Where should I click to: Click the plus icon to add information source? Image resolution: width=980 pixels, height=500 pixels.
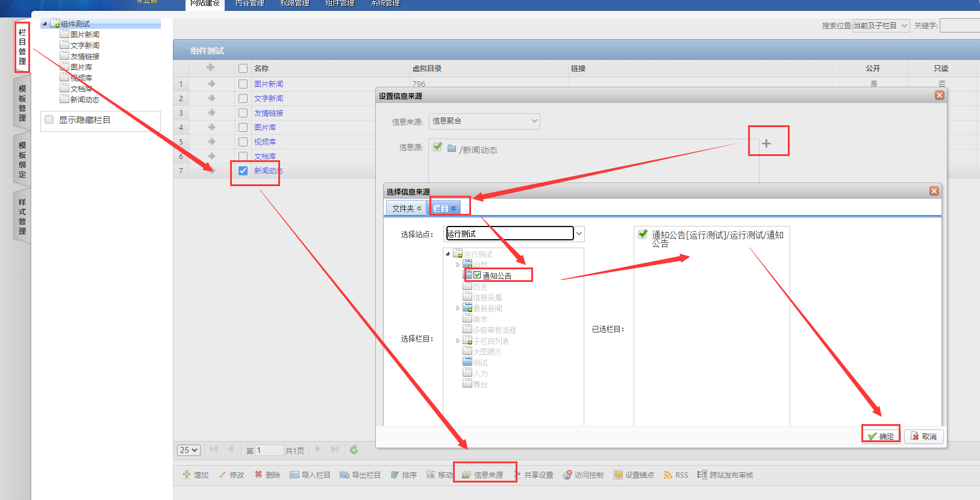point(766,143)
